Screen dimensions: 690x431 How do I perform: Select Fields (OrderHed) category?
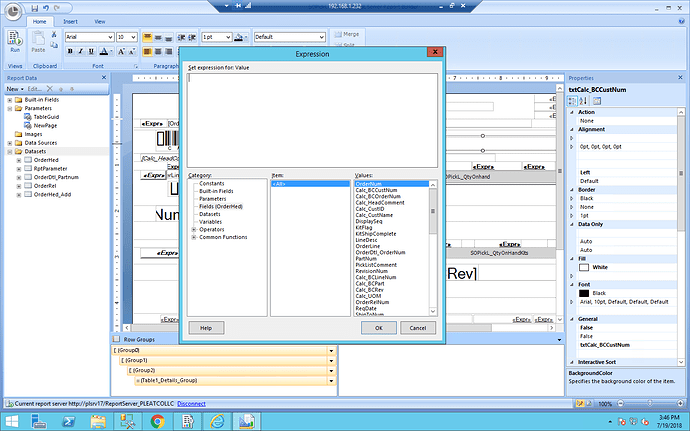tap(221, 206)
